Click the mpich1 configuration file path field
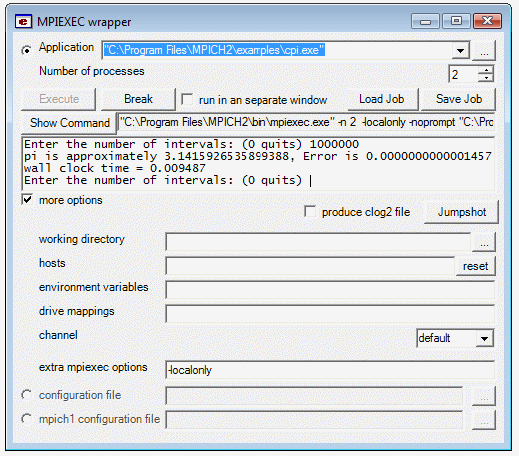Viewport: 519px width, 456px height. [x=314, y=420]
